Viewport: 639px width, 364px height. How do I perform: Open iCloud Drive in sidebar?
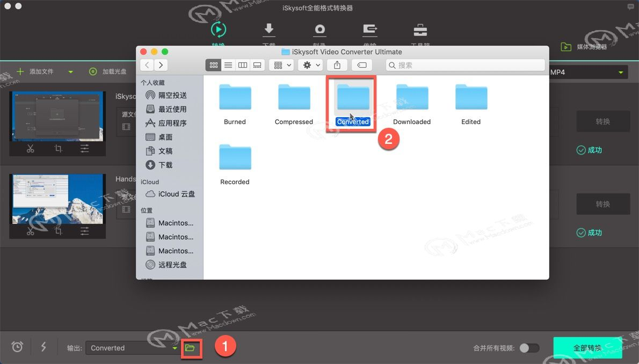pos(170,194)
